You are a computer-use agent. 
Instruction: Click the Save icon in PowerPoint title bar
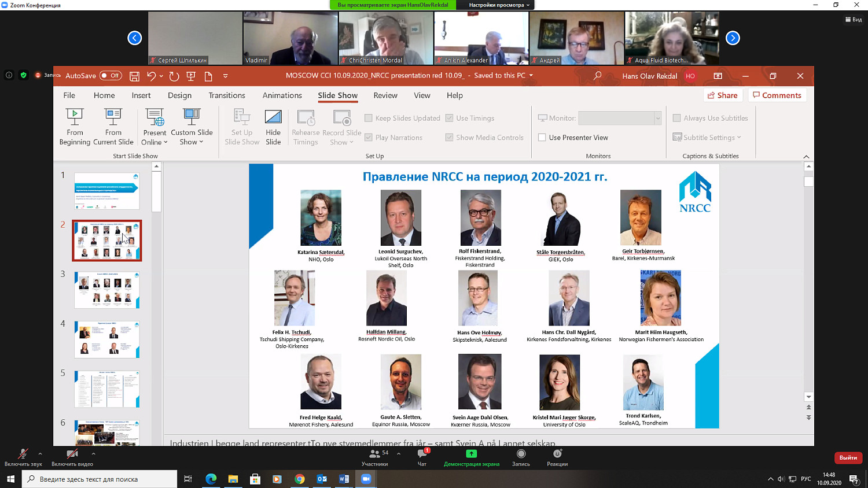(134, 76)
